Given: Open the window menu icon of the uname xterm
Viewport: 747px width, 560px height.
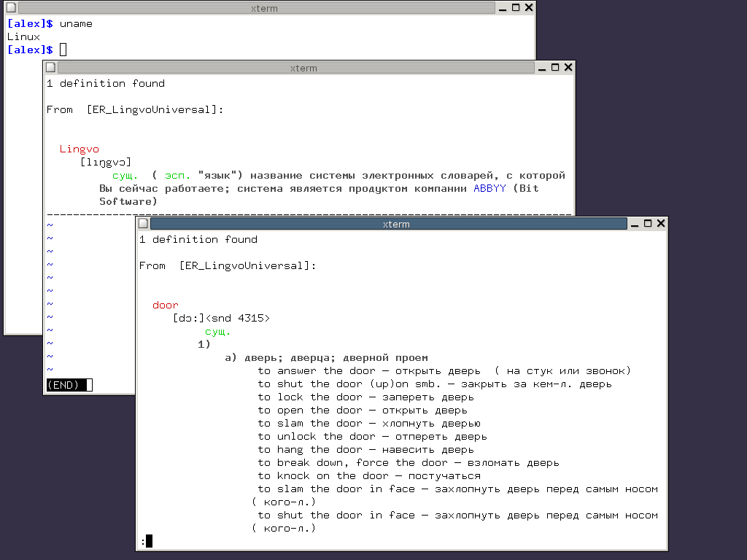Looking at the screenshot, I should point(11,7).
